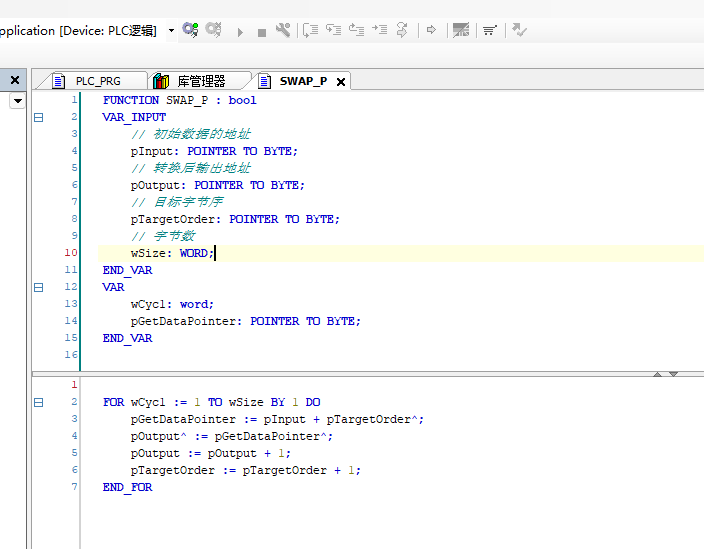
Task: Click the Step Out debug icon
Action: [356, 30]
